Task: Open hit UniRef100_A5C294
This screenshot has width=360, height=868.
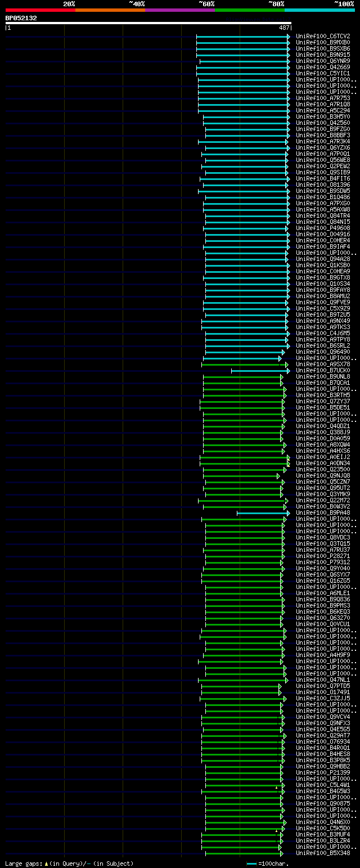Action: coord(323,110)
